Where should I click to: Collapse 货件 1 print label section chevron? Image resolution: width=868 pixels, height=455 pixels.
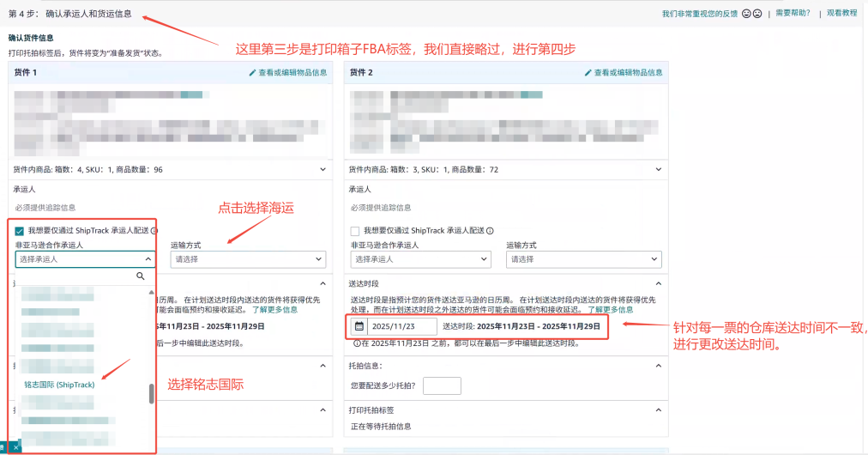(x=322, y=410)
